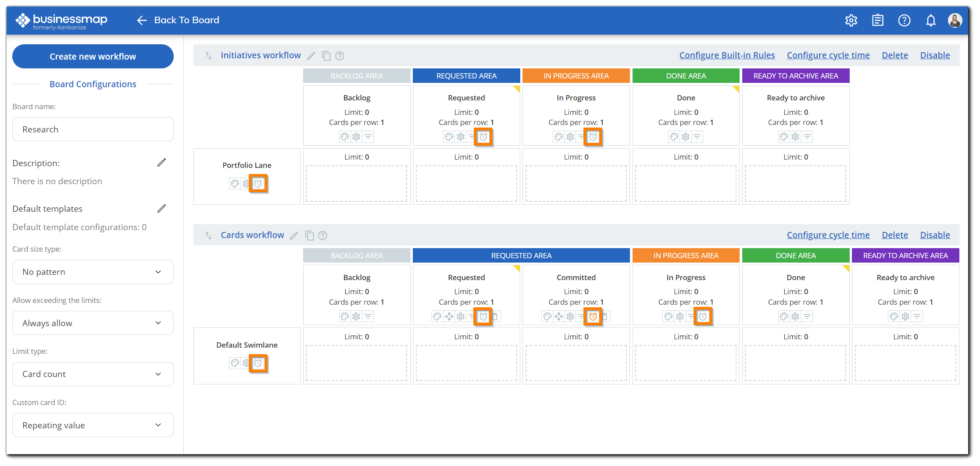
Task: Click the Research board name field
Action: pos(93,129)
